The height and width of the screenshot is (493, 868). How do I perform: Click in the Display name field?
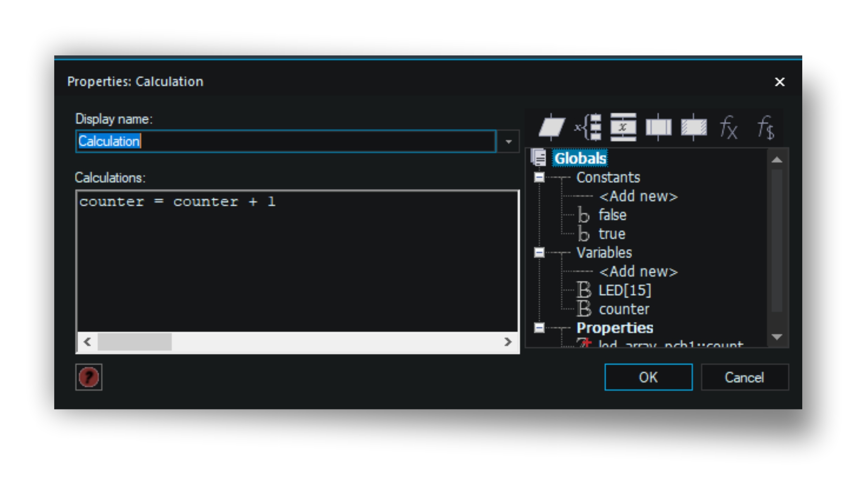coord(286,141)
